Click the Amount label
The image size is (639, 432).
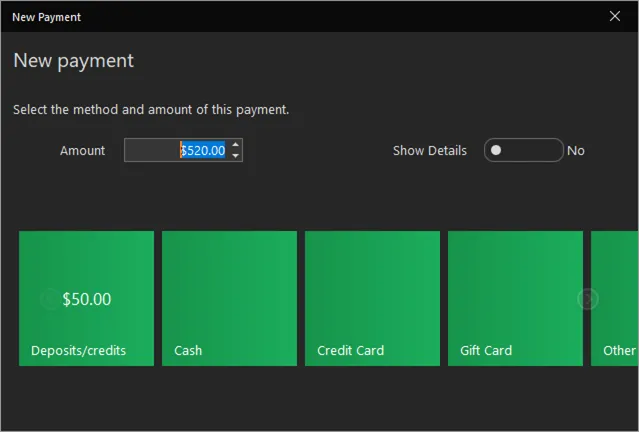click(82, 151)
